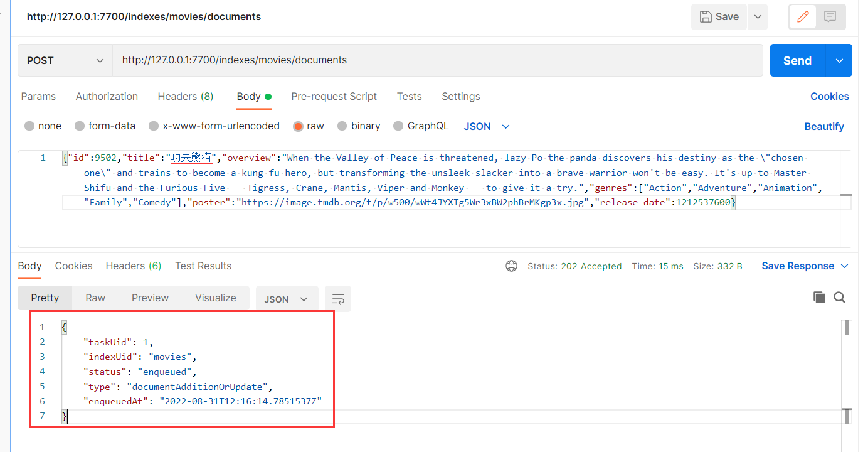Click the "status": "enqueued" response line
This screenshot has width=868, height=452.
pos(140,372)
